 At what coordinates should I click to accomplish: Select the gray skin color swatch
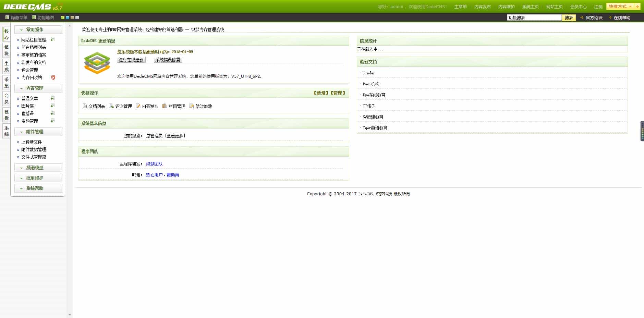(77, 17)
